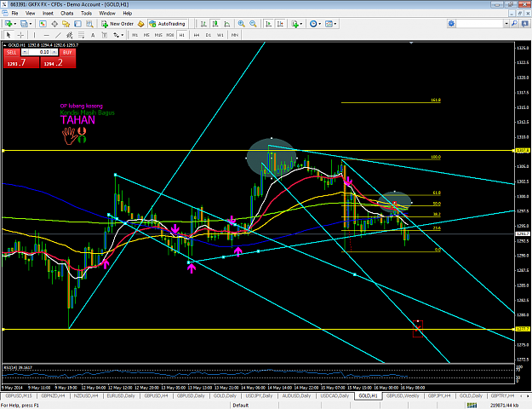The width and height of the screenshot is (532, 409).
Task: Zoom in on the chart
Action: pos(241,24)
